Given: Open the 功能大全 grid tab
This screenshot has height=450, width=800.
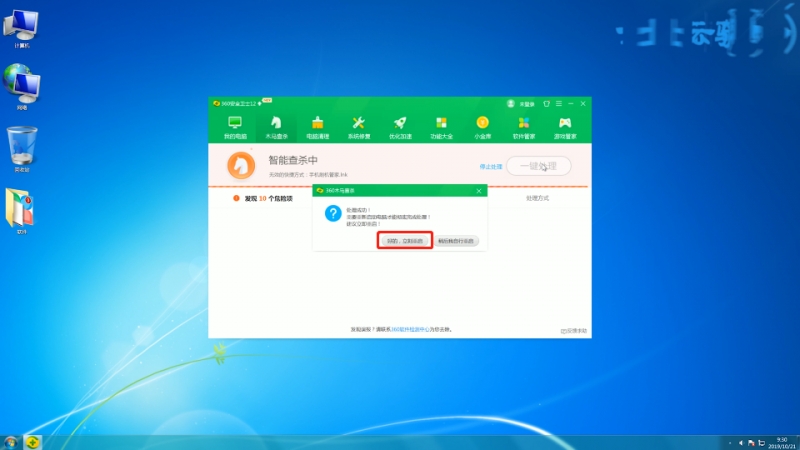Looking at the screenshot, I should [x=441, y=128].
